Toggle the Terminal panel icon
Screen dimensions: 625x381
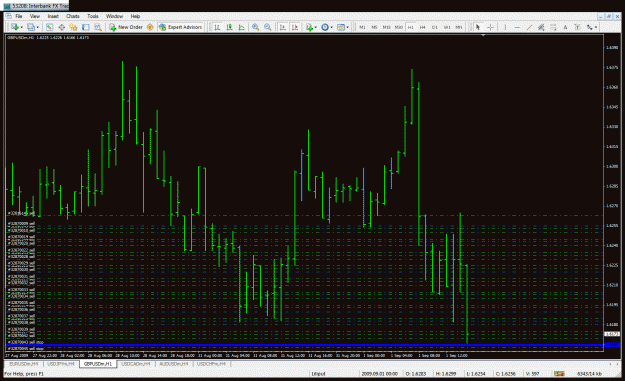coord(86,27)
